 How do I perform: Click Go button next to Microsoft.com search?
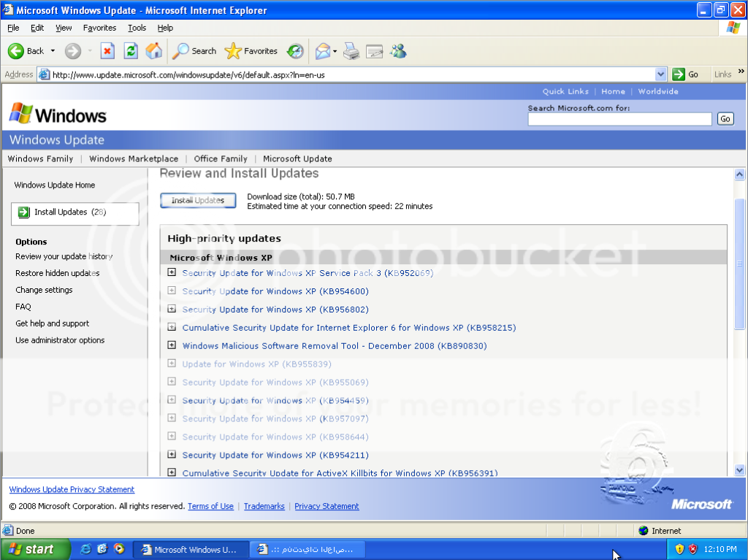[725, 119]
